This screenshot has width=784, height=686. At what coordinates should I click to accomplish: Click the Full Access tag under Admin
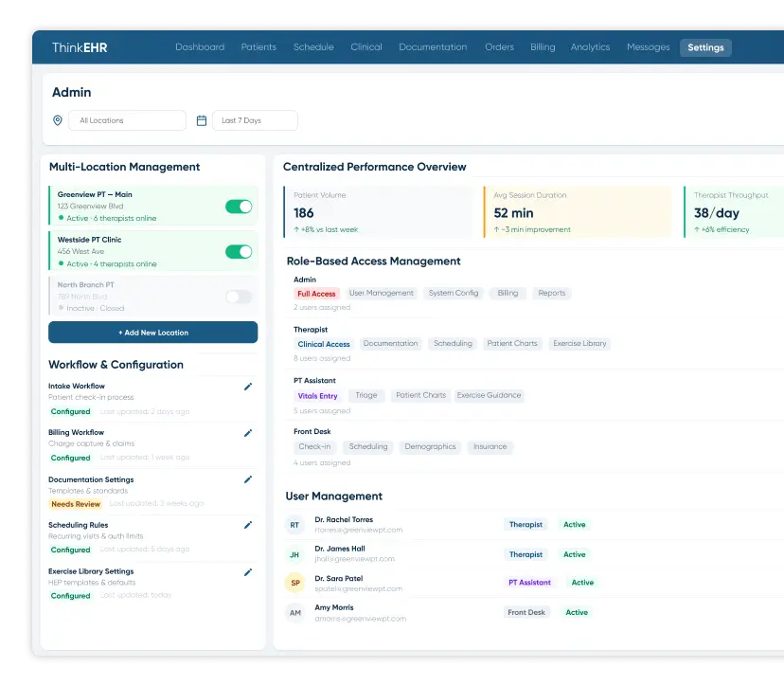tap(316, 294)
